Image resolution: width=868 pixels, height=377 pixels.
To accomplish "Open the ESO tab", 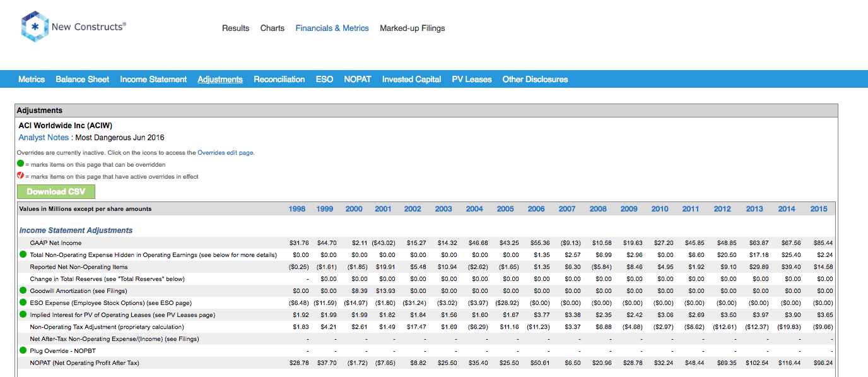I will point(324,80).
